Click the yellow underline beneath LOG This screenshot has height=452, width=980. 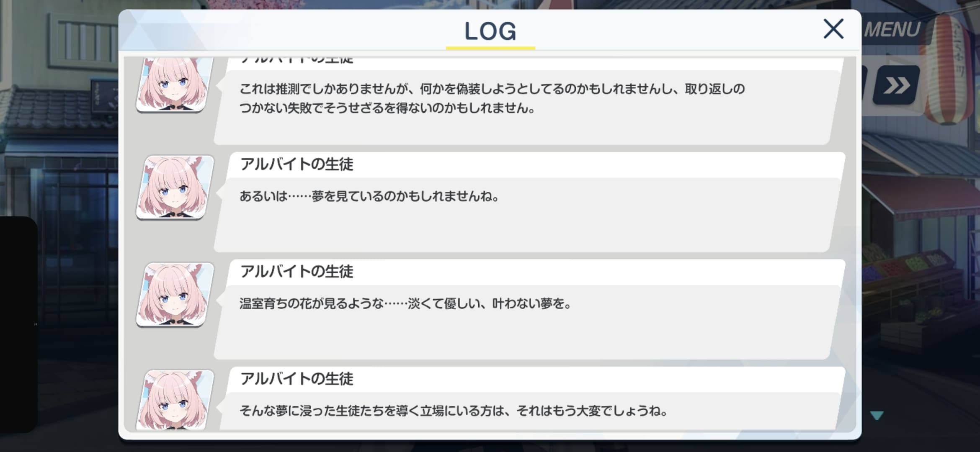[x=490, y=48]
